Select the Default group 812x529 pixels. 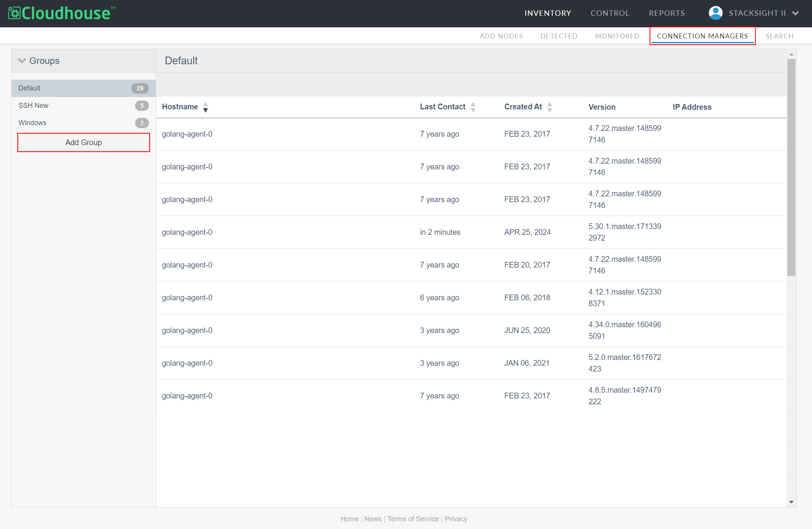tap(84, 88)
